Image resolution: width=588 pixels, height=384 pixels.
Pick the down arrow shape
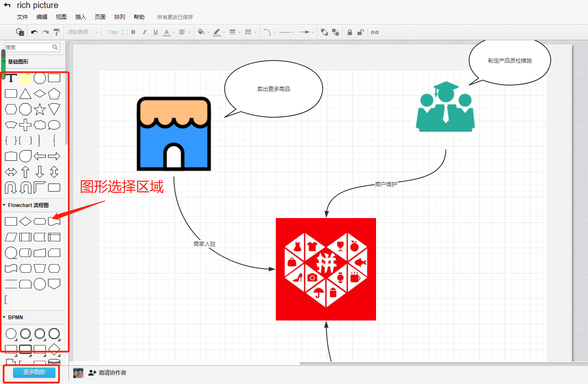pyautogui.click(x=40, y=172)
